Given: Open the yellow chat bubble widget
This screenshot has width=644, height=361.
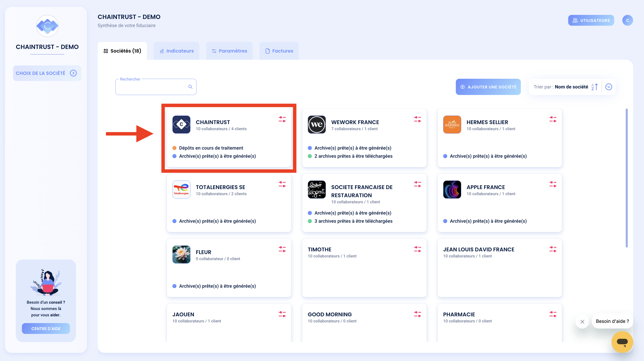Looking at the screenshot, I should 622,342.
